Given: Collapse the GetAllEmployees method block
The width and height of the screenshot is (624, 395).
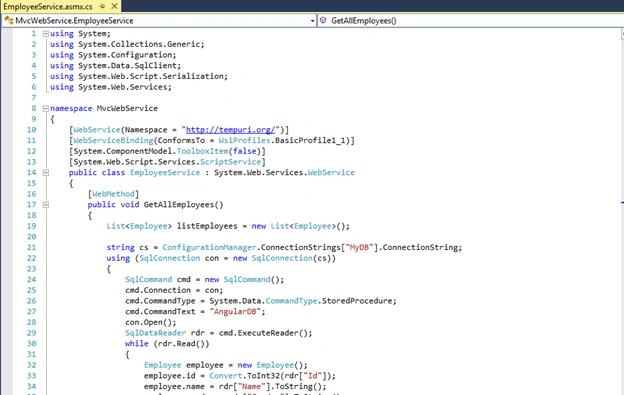Looking at the screenshot, I should point(45,204).
